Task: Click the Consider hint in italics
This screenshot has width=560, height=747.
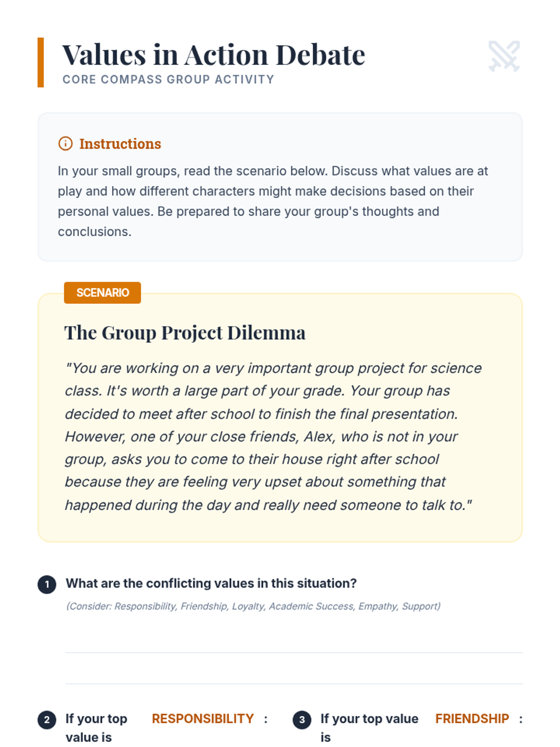Action: pyautogui.click(x=253, y=606)
